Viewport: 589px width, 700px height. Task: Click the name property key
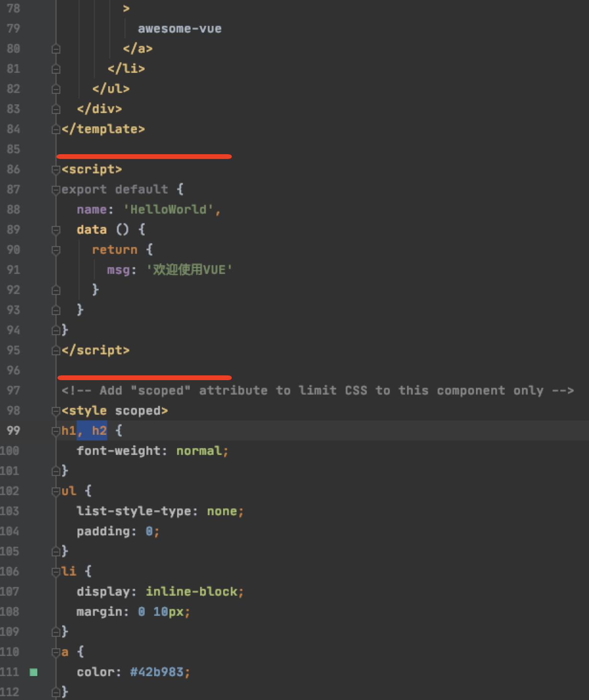point(91,210)
